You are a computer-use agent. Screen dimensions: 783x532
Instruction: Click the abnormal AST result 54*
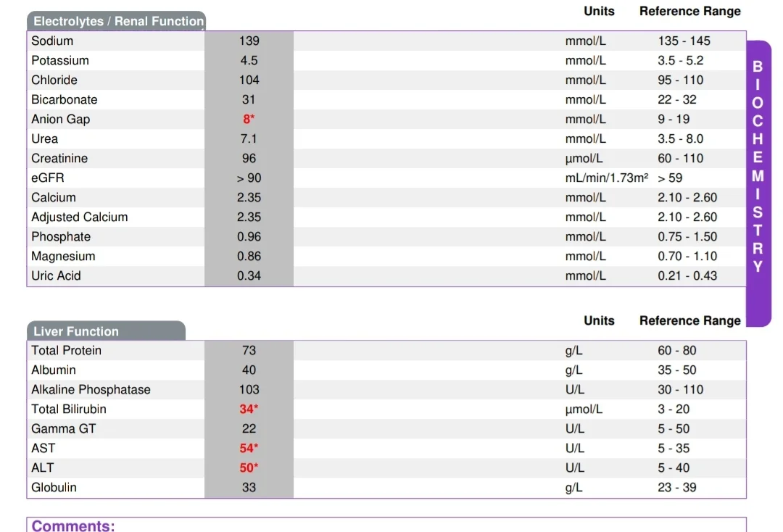249,448
